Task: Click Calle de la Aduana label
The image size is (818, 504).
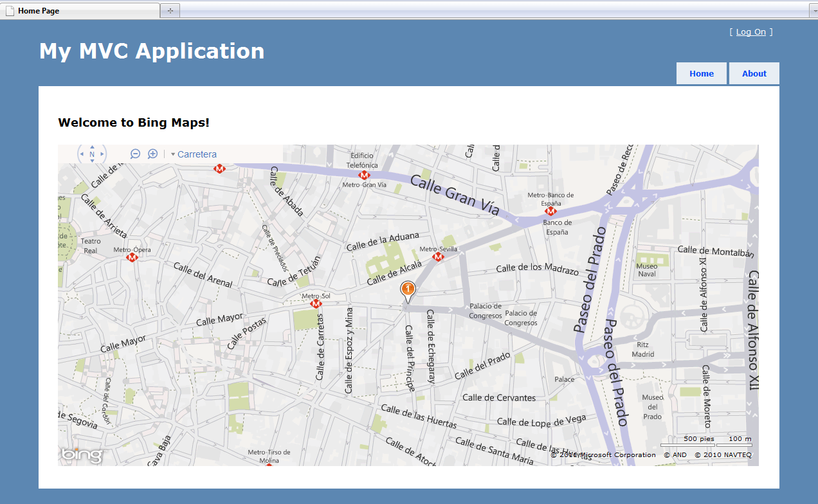Action: 383,241
